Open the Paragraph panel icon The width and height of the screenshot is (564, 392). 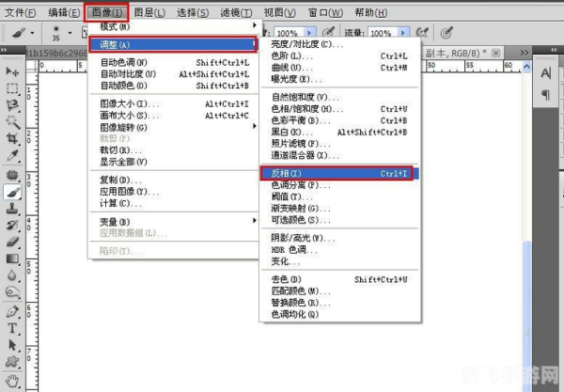click(545, 95)
